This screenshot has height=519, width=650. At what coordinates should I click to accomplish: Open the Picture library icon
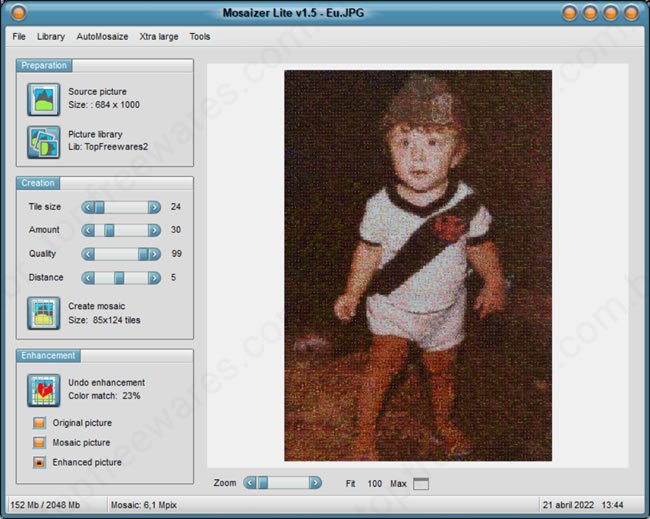(45, 141)
